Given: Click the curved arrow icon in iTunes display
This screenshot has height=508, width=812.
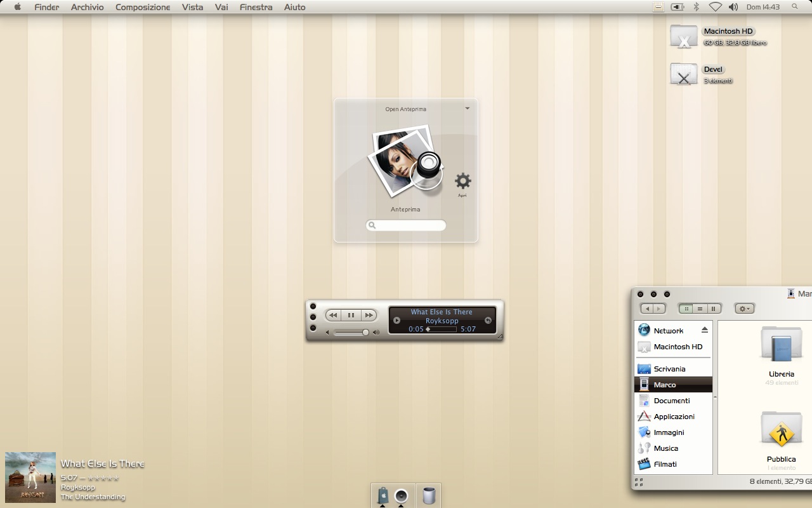Looking at the screenshot, I should [488, 320].
